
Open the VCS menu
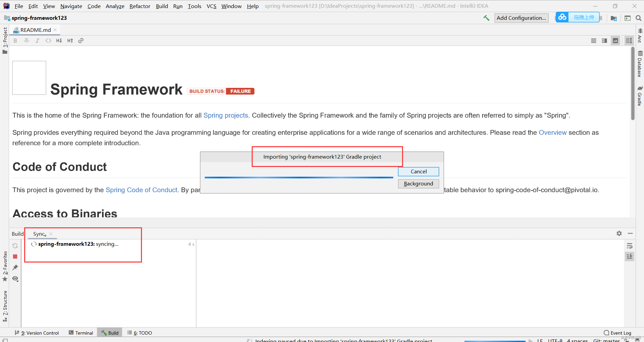pos(211,6)
